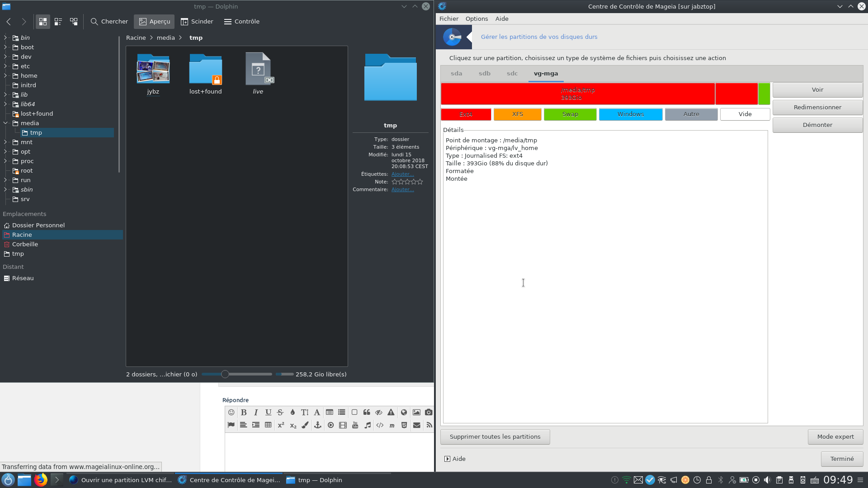Select the XFS orange filesystem swatch
Image resolution: width=868 pixels, height=488 pixels.
click(x=517, y=114)
